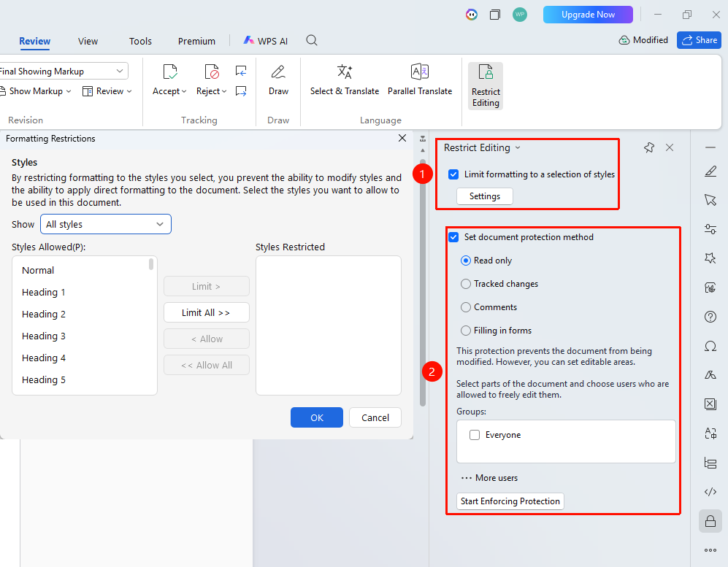Open the Draw pen tool
728x567 pixels.
pos(278,80)
